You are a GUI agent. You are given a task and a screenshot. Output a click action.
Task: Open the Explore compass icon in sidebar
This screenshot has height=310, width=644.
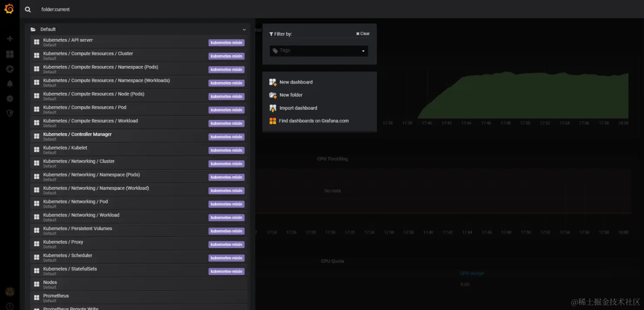(10, 69)
